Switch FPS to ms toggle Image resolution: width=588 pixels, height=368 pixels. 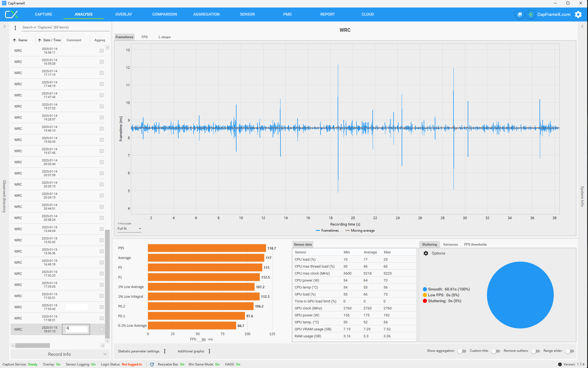(202, 339)
